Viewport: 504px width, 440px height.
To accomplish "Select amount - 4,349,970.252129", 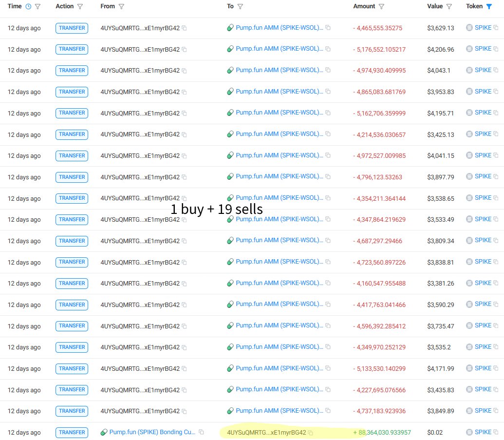I will [379, 347].
